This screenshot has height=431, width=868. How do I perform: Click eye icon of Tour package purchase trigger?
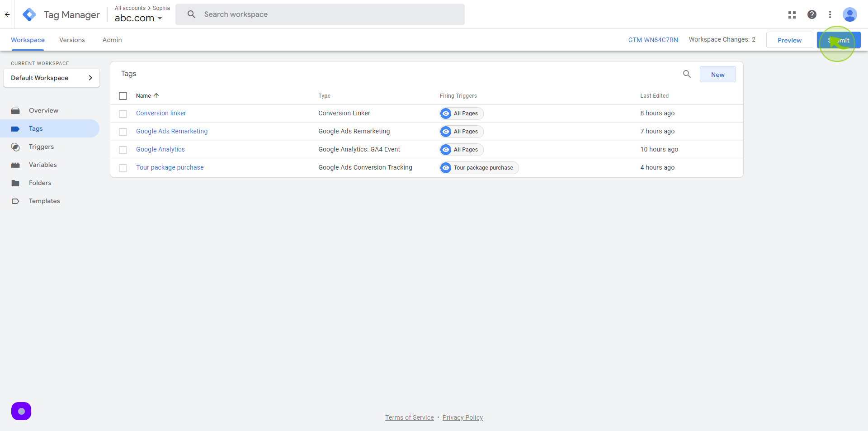click(446, 168)
